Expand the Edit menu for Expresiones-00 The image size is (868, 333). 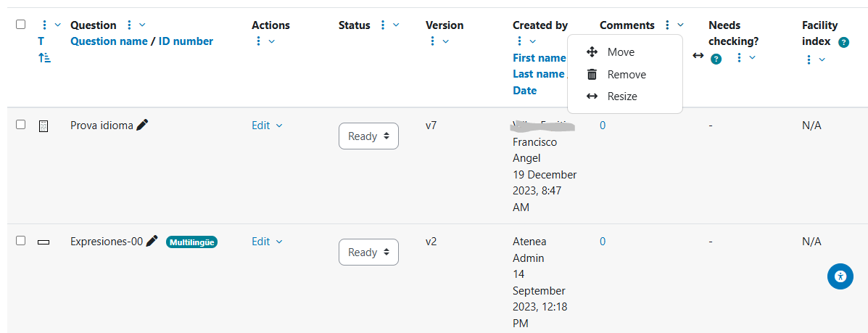coord(267,242)
